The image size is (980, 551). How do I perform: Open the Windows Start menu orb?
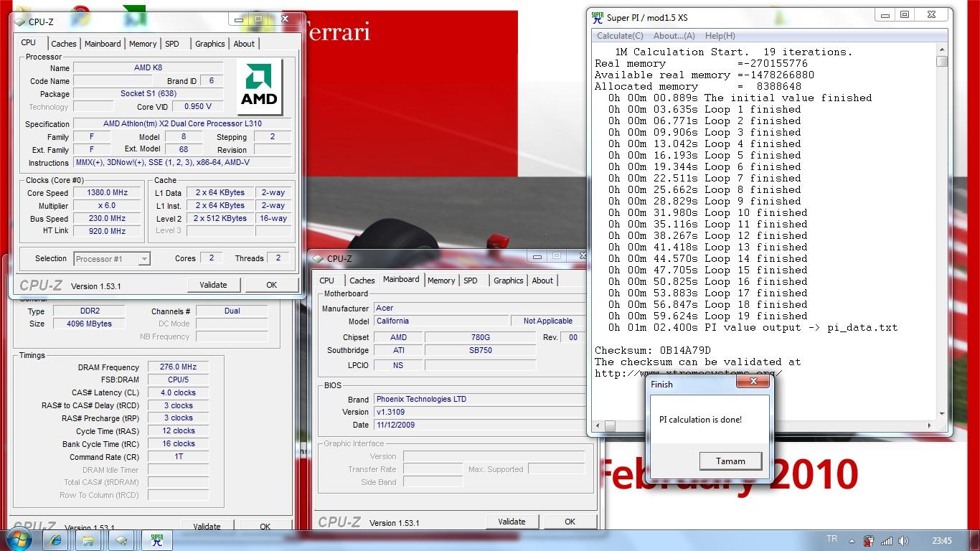(x=19, y=540)
